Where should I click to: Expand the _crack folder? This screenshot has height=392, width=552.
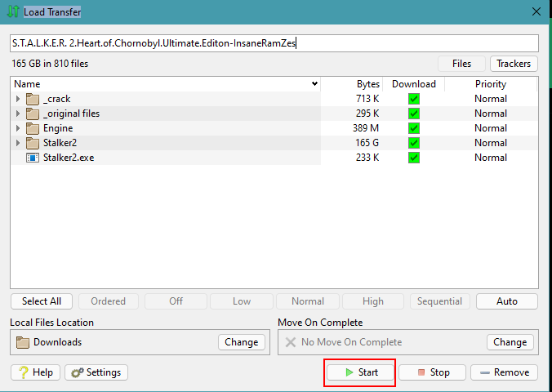coord(18,99)
